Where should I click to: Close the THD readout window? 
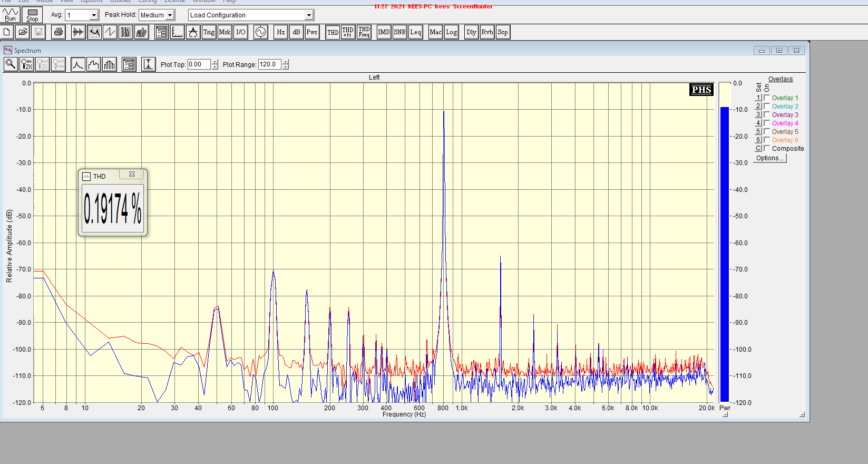coord(132,175)
